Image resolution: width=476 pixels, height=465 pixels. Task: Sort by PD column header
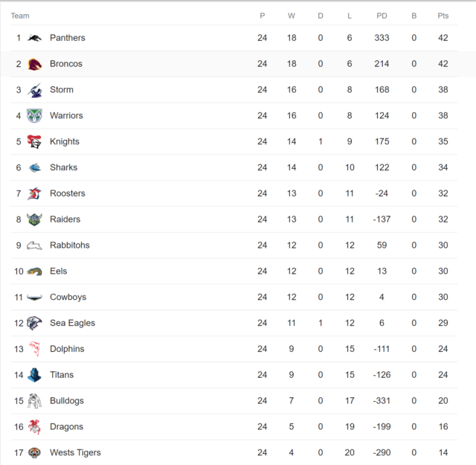click(382, 16)
